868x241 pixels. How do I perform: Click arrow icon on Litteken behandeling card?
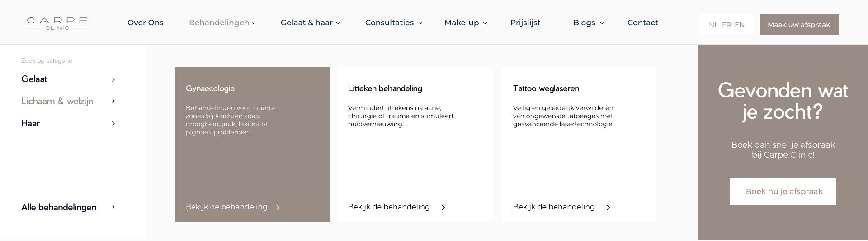coord(443,208)
